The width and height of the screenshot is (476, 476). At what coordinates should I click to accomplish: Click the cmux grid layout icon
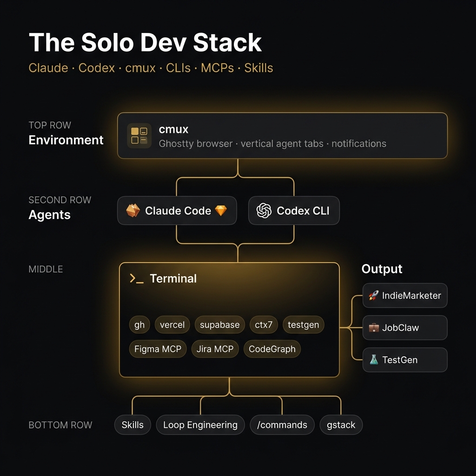tap(139, 136)
